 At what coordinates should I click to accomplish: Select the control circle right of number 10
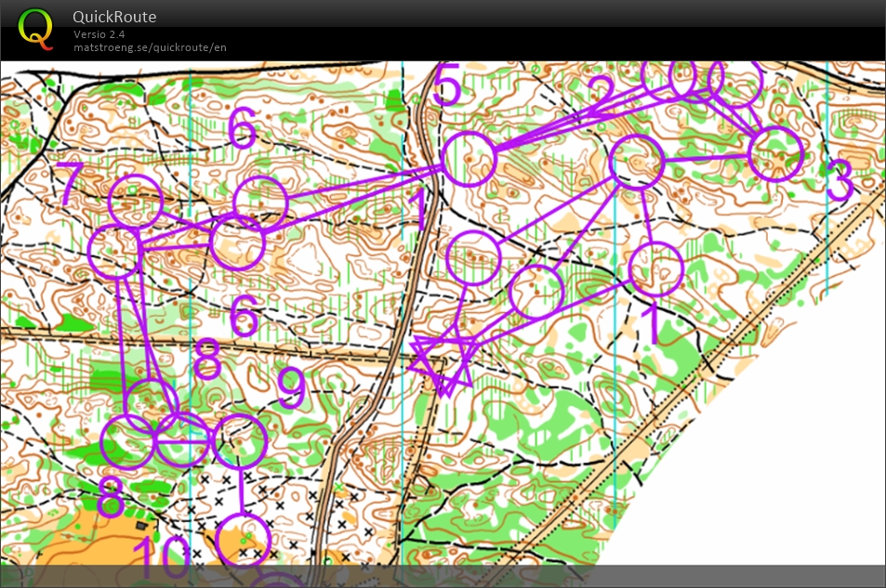[243, 541]
